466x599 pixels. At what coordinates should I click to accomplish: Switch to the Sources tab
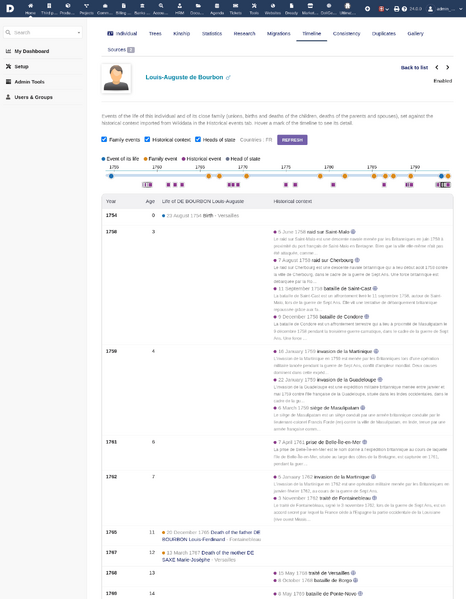pos(121,50)
